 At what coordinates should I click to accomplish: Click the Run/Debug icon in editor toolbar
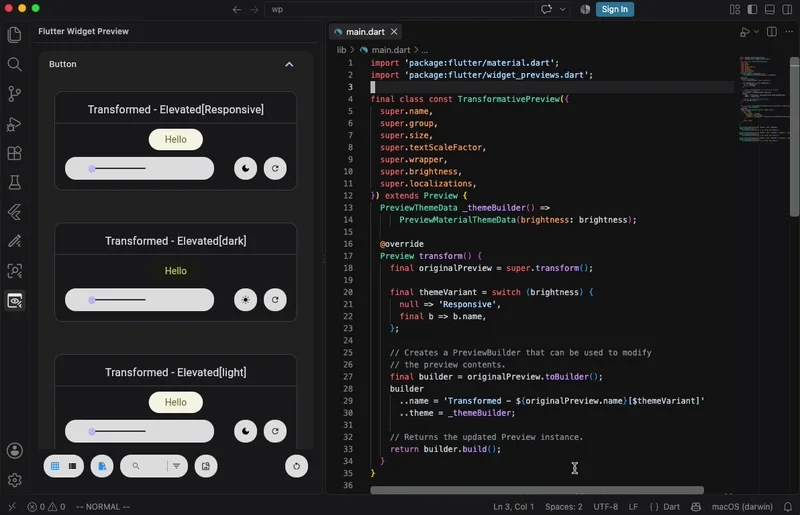coord(744,32)
